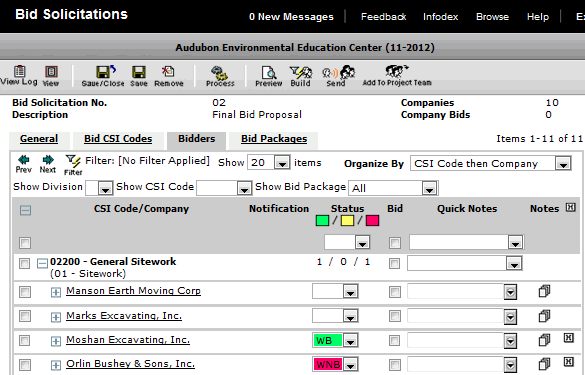Expand Orlin Bushey & Sons row
Screen dimensions: 585x375
[x=56, y=365]
